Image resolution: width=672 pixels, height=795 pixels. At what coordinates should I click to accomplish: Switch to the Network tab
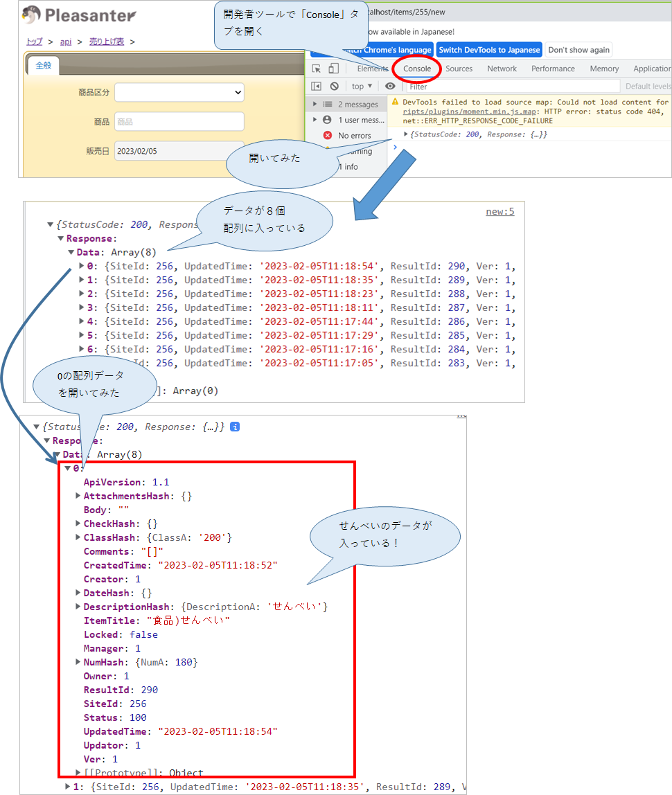click(502, 69)
